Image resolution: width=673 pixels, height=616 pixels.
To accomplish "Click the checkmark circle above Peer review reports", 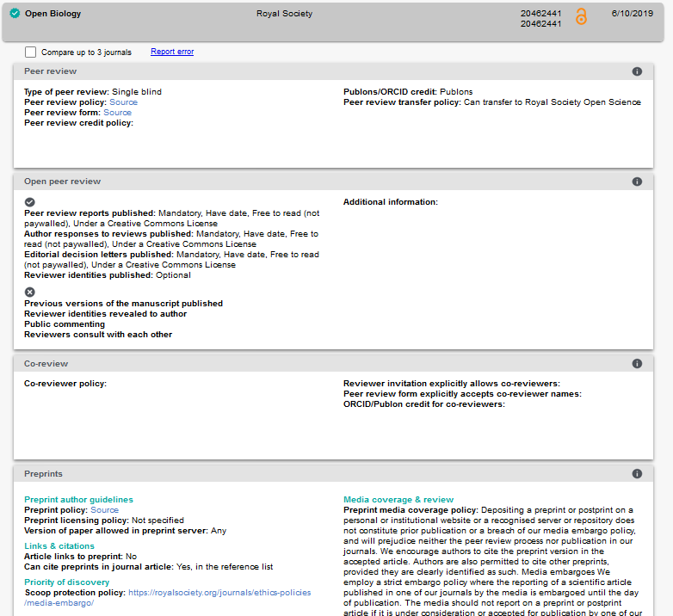I will point(29,202).
